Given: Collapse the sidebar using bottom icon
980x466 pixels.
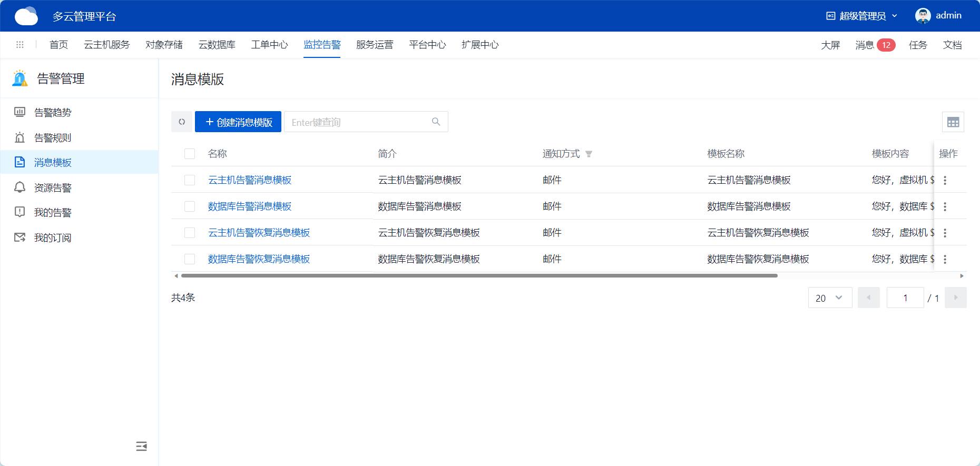Looking at the screenshot, I should (x=141, y=447).
